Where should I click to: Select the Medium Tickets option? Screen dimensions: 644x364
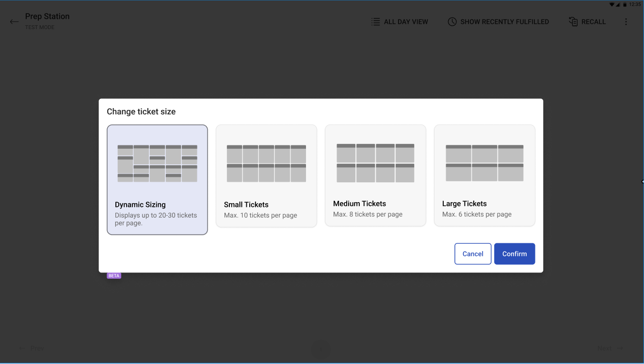pyautogui.click(x=375, y=175)
